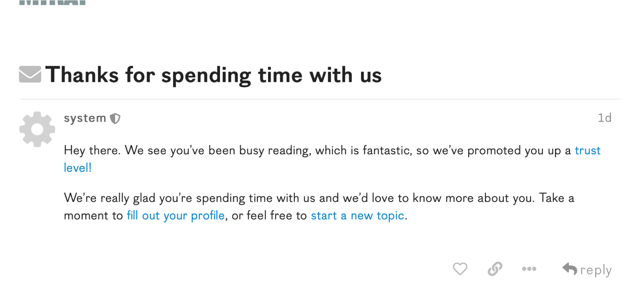Click the "1d" post timestamp

coord(604,118)
